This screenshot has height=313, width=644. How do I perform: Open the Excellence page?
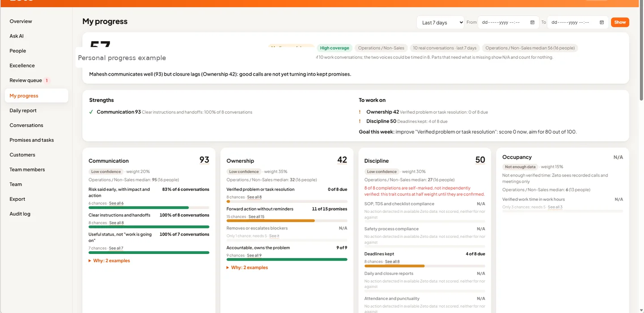(x=22, y=65)
